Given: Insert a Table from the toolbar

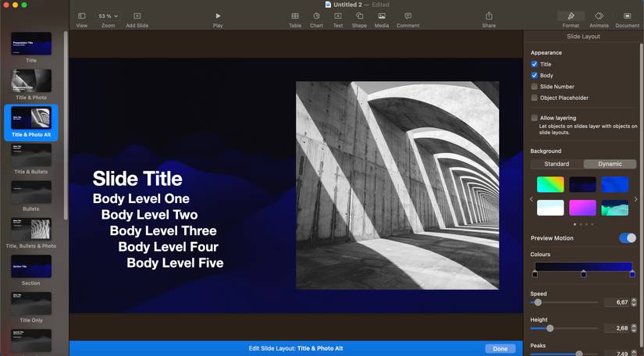Looking at the screenshot, I should point(295,16).
